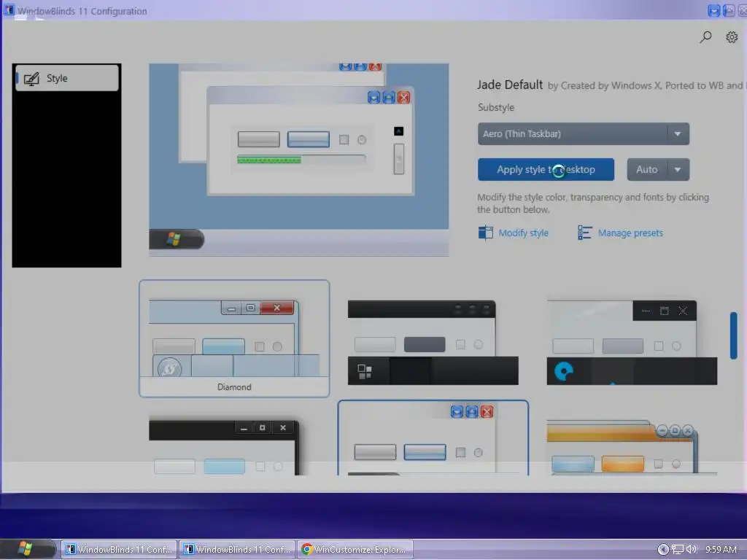Select the Diamond style thumbnail
This screenshot has height=560, width=747.
[x=234, y=338]
